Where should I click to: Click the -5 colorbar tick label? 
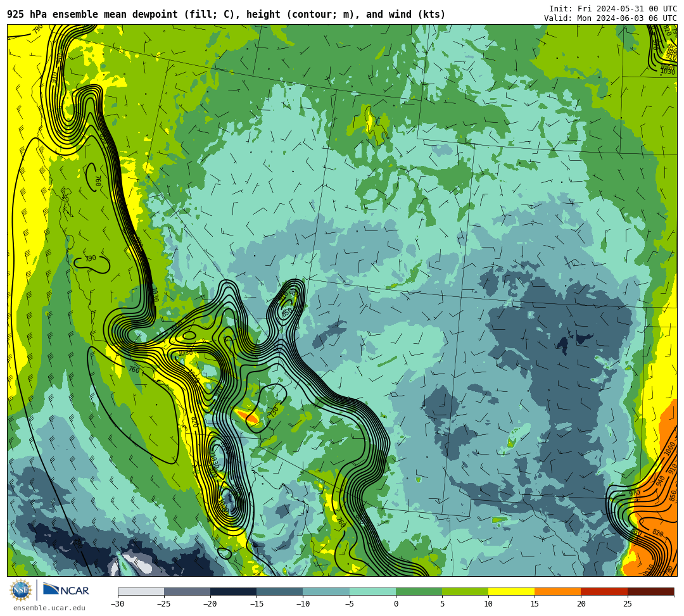(x=350, y=604)
